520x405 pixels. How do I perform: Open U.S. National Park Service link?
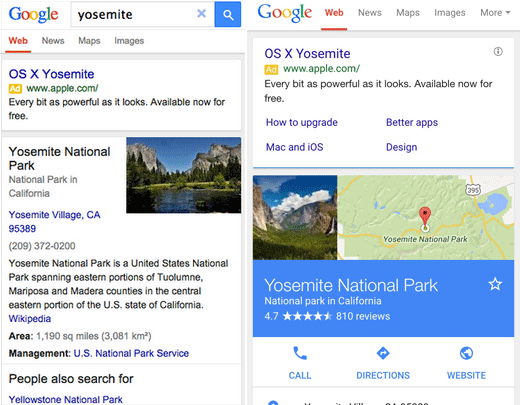tap(131, 353)
